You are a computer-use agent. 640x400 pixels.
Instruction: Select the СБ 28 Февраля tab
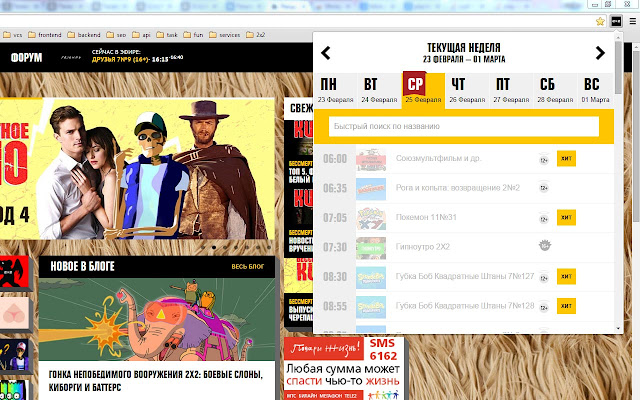point(555,90)
